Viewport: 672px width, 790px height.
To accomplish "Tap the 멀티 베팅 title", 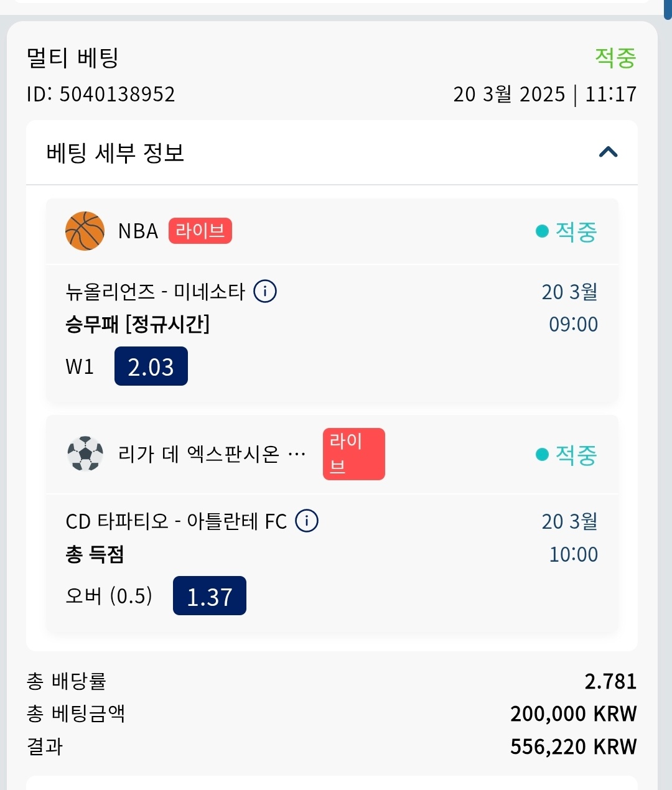I will (72, 58).
